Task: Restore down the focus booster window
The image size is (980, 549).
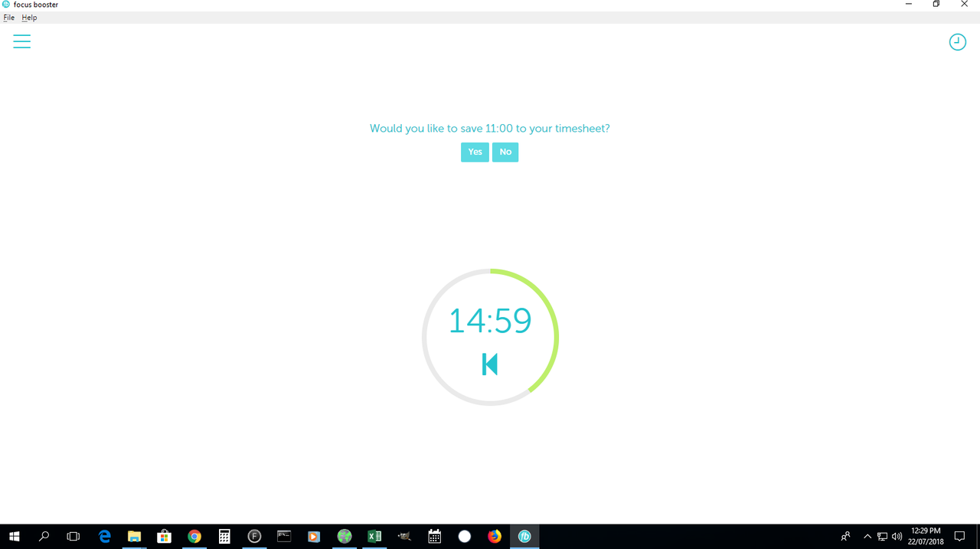Action: (936, 5)
